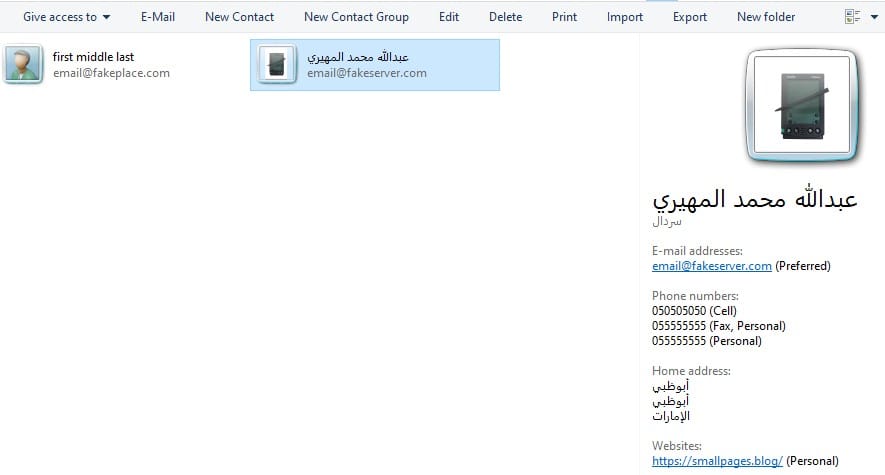Create a New Contact Group
Screen dimensions: 885x475
(x=356, y=17)
